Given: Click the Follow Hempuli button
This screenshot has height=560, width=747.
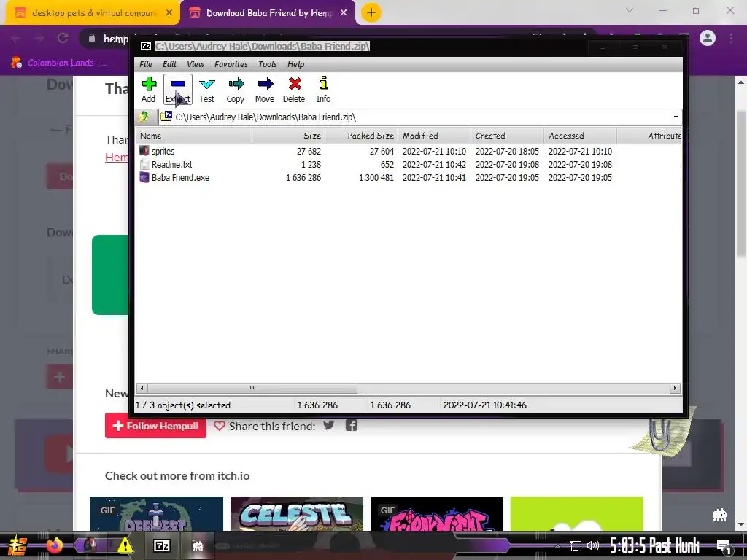Looking at the screenshot, I should tap(156, 426).
